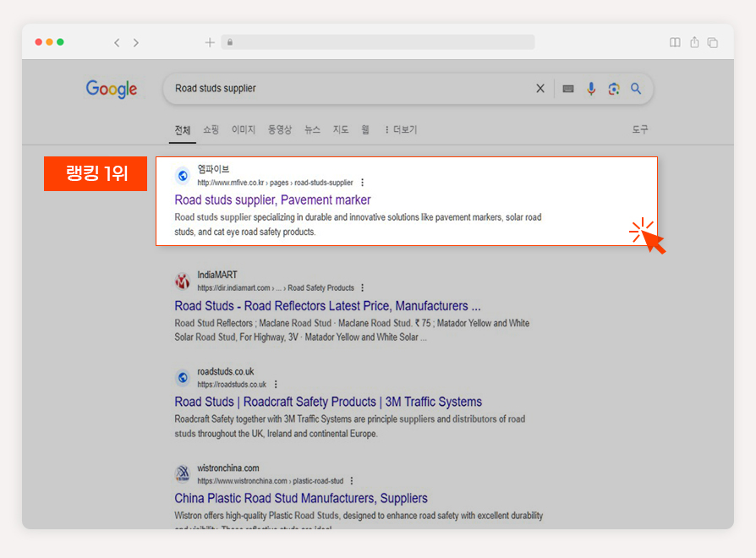
Task: Click the wistronchina.com site favicon
Action: click(183, 473)
